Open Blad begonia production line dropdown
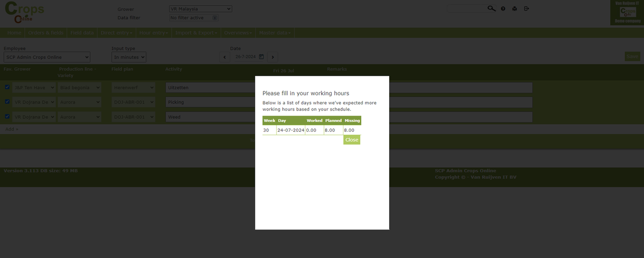The image size is (644, 258). pyautogui.click(x=79, y=87)
